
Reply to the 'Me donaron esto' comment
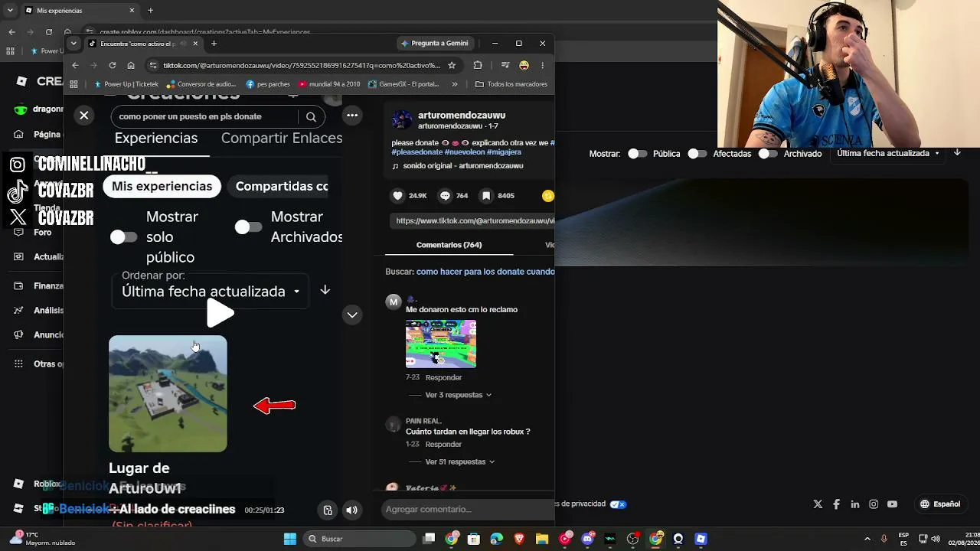click(x=443, y=377)
